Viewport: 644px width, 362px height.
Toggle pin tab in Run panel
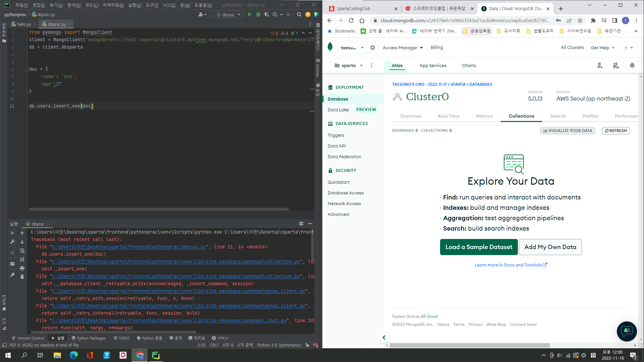tap(12, 275)
